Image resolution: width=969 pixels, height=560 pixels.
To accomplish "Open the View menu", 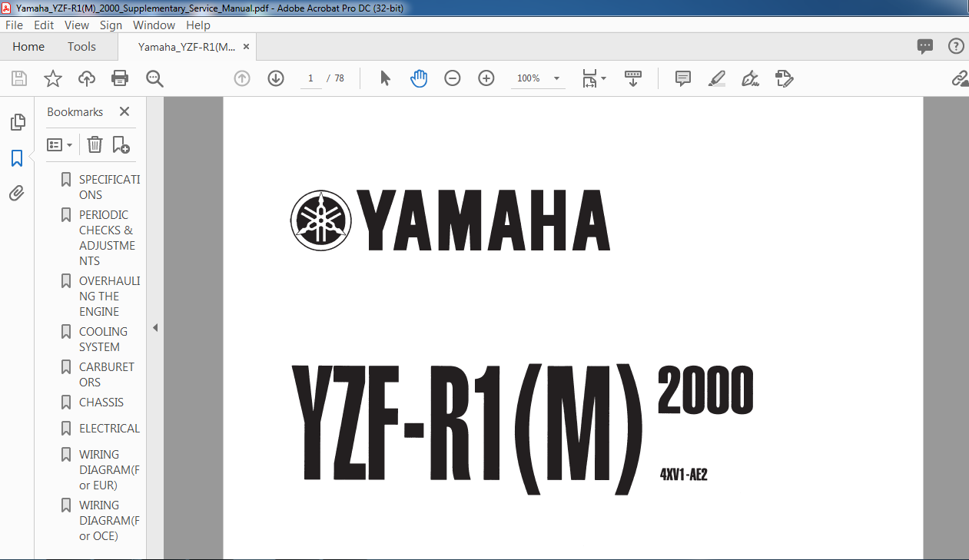I will click(77, 25).
